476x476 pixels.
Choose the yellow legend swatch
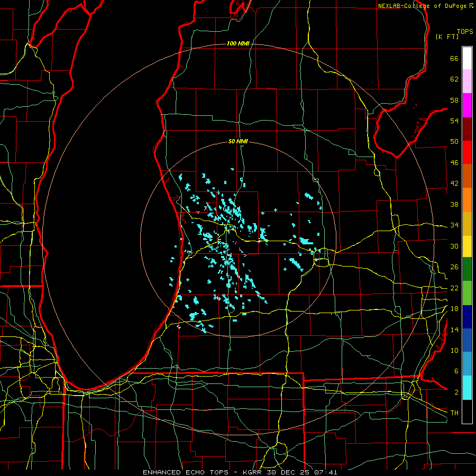pos(467,246)
